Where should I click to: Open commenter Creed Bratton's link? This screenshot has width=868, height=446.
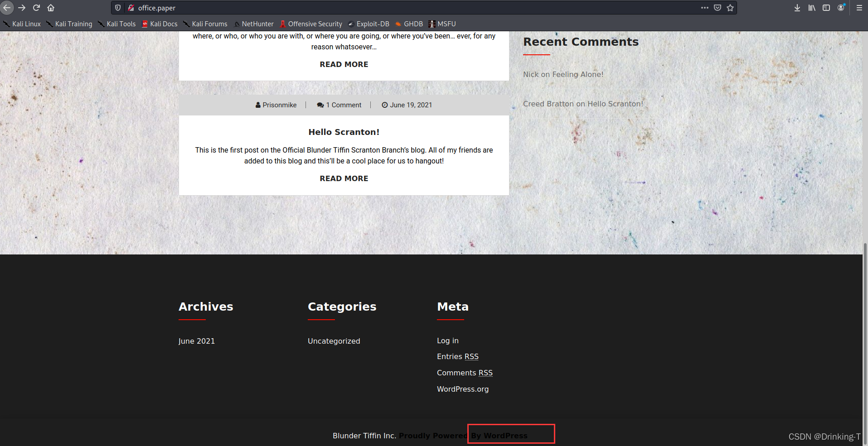(548, 104)
